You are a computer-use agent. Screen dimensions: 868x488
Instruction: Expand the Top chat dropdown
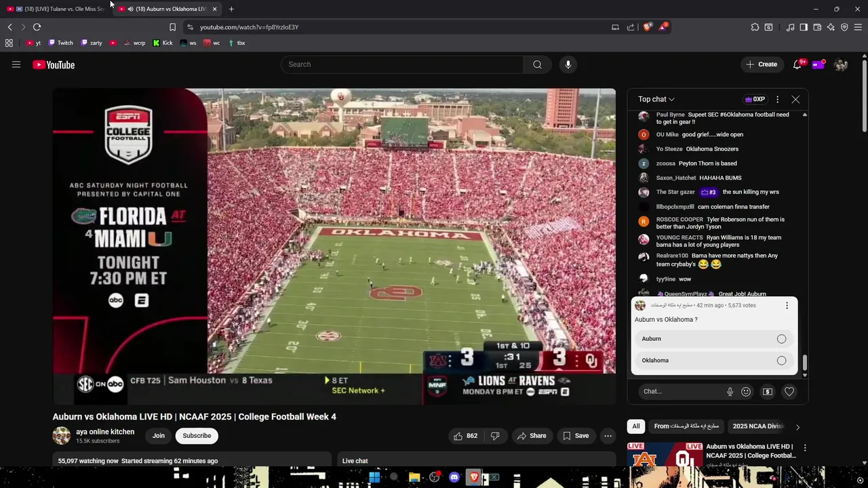pyautogui.click(x=656, y=100)
